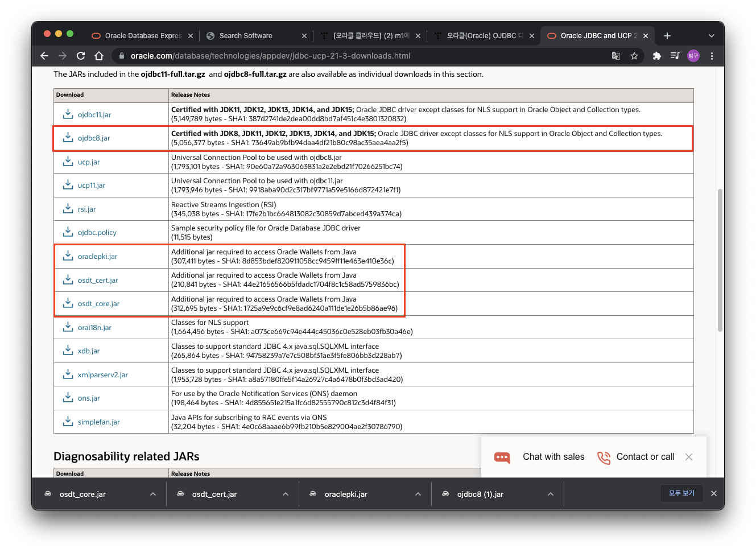This screenshot has width=756, height=552.
Task: Open the osdt_cert.jar link
Action: [98, 281]
